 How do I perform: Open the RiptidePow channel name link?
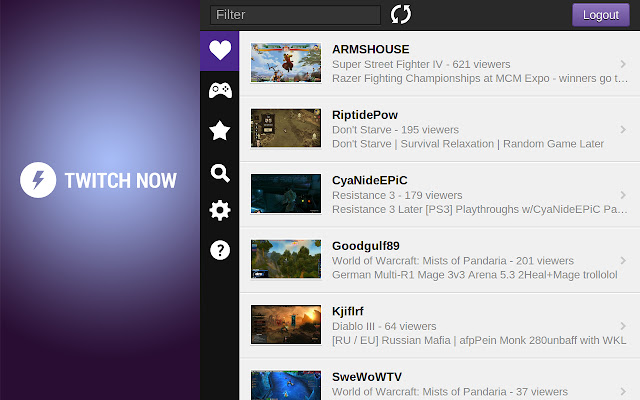click(365, 115)
